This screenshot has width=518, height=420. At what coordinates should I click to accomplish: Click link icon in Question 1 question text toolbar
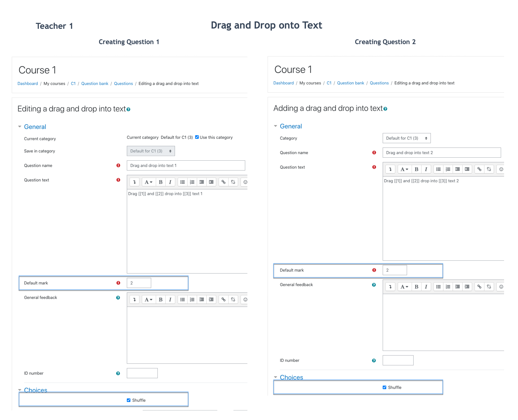pos(223,182)
